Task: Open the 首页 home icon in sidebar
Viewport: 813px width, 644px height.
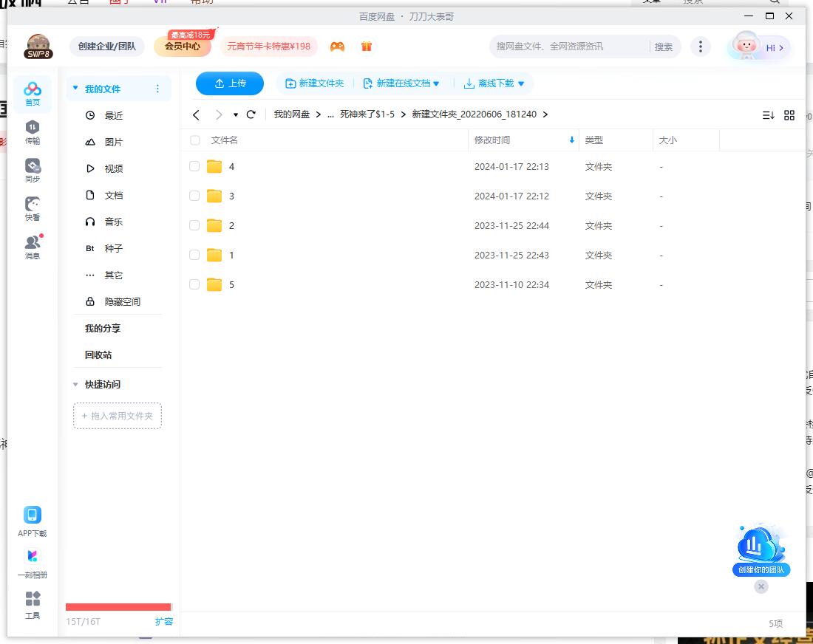Action: pos(32,93)
